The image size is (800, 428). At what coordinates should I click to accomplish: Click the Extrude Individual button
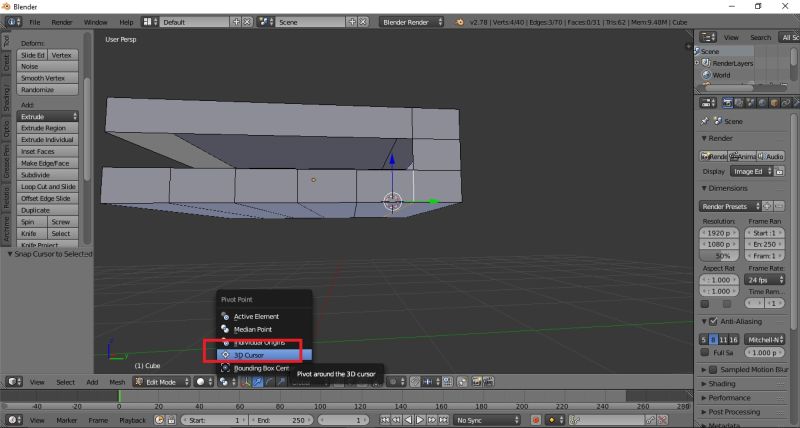pyautogui.click(x=47, y=140)
